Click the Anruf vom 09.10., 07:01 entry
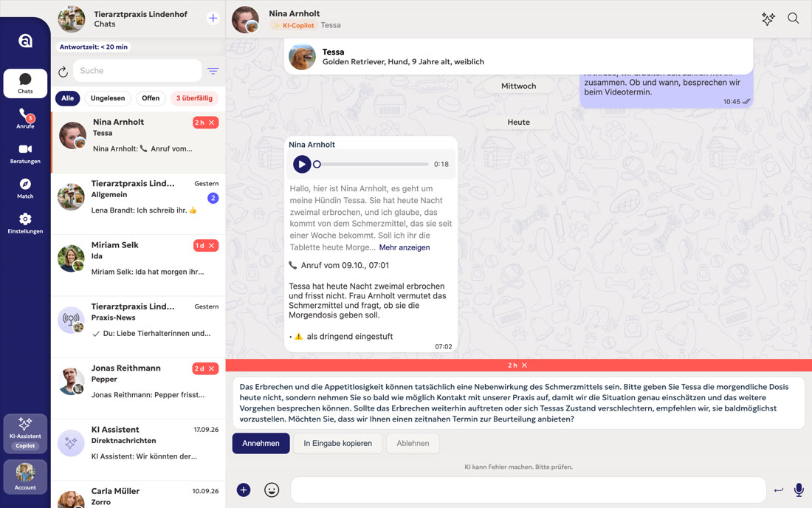 click(339, 265)
